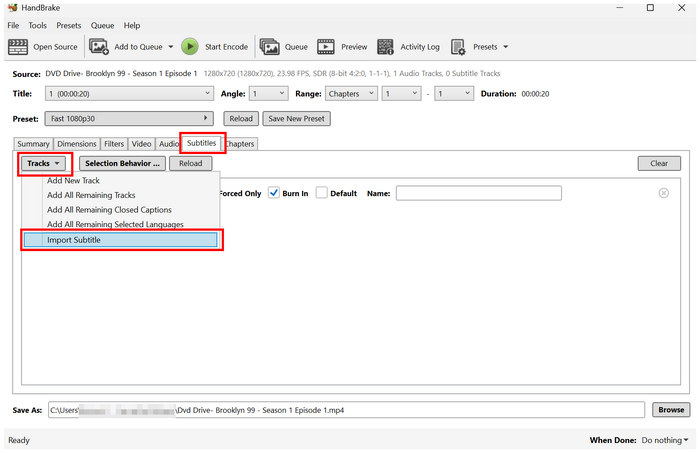
Task: Remove subtitle track with circled X icon
Action: 663,193
